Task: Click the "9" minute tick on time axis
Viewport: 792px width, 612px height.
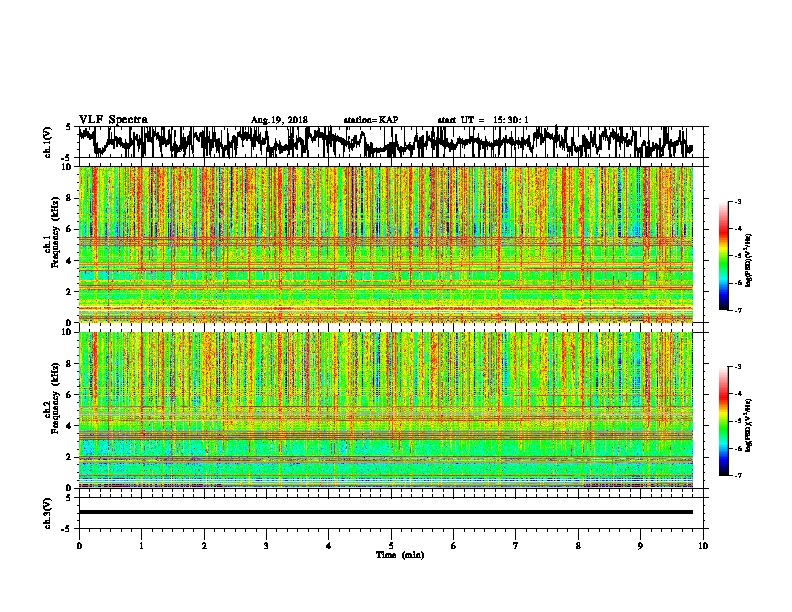Action: coord(640,546)
